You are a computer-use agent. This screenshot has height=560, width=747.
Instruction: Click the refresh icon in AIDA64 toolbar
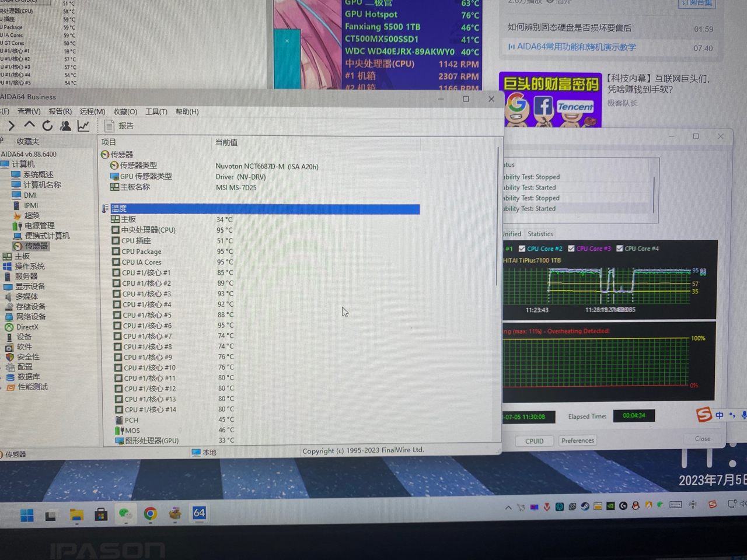pyautogui.click(x=47, y=125)
